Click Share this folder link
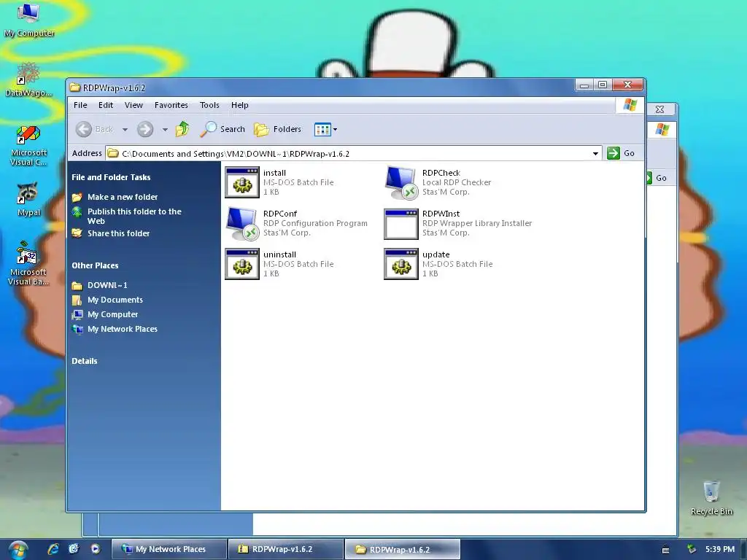The image size is (747, 560). point(119,233)
